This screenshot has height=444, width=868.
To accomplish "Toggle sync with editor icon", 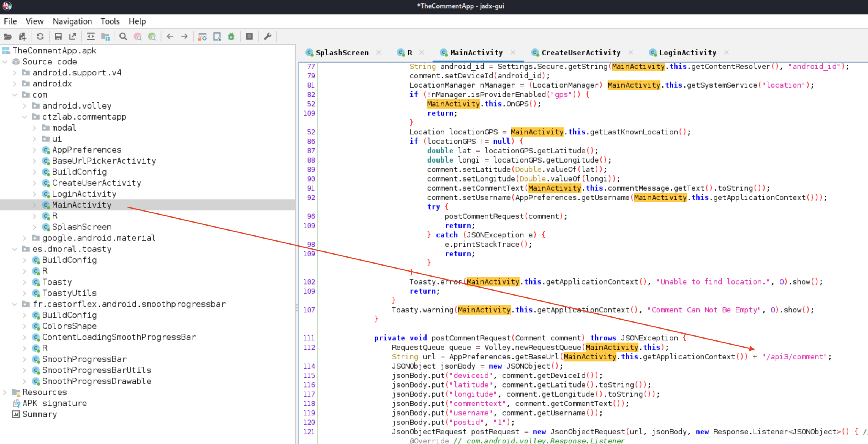I will [91, 36].
